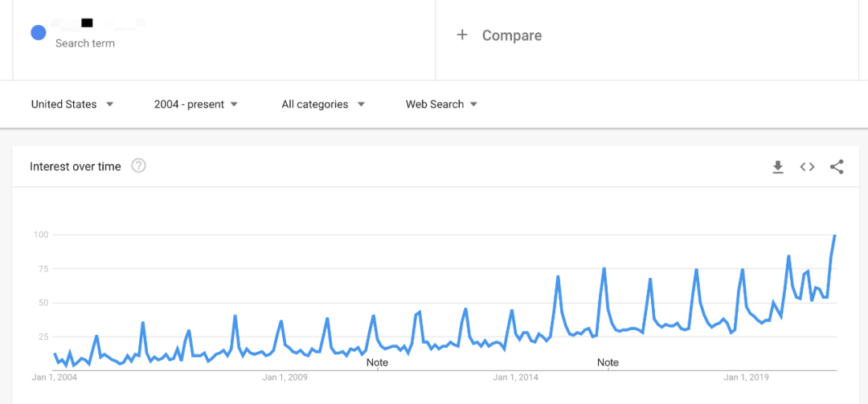Click the Interest over time heading
The image size is (868, 404).
point(76,166)
